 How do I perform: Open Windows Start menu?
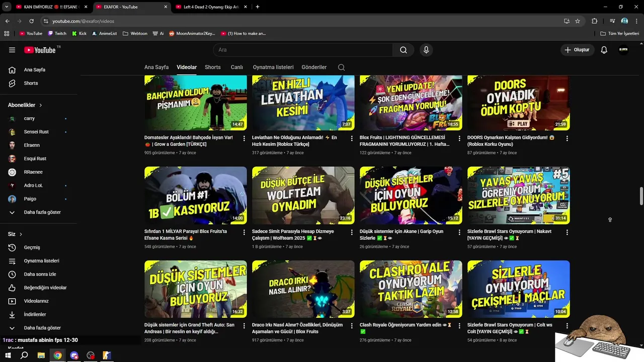[x=8, y=355]
